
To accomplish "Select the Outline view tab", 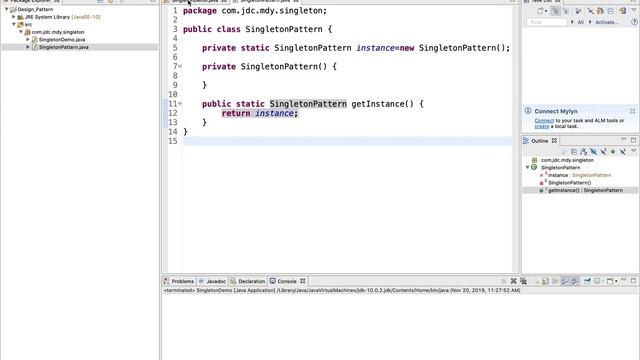I will 540,141.
